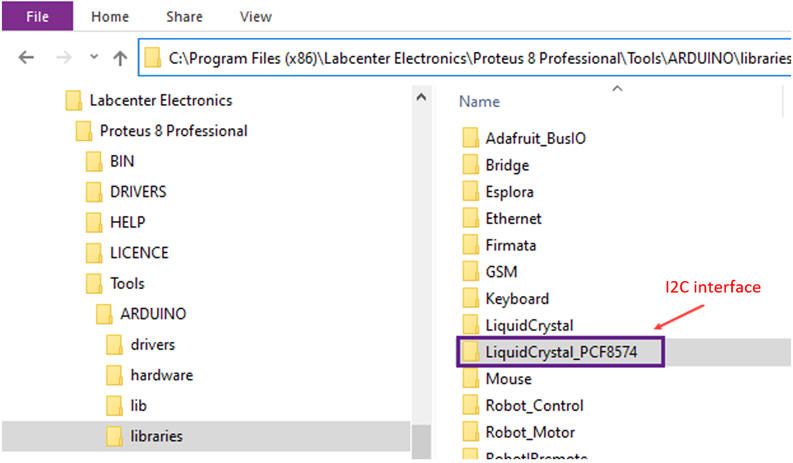
Task: Open the View ribbon tab
Action: pyautogui.click(x=256, y=16)
